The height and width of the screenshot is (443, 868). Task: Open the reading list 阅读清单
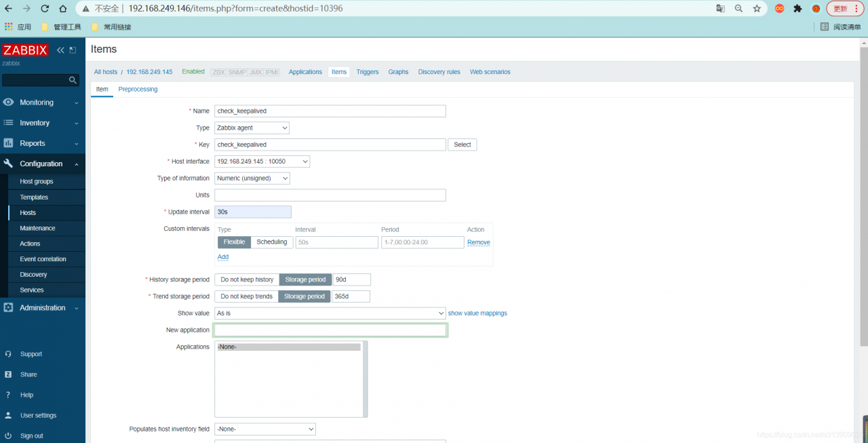click(841, 27)
